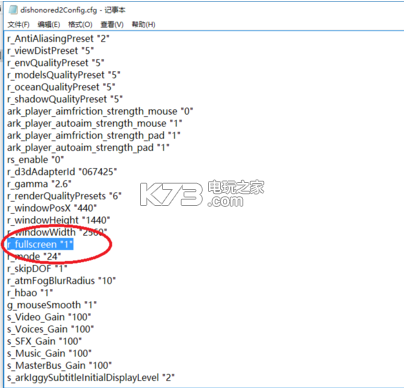Open the 编辑(E) menu
This screenshot has width=404, height=388.
point(49,24)
